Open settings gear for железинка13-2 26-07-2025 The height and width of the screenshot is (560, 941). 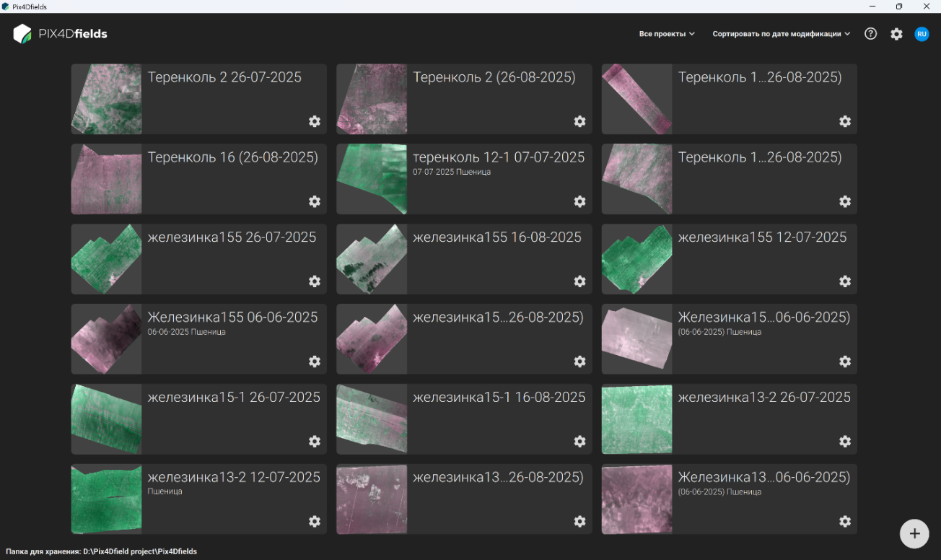point(845,441)
